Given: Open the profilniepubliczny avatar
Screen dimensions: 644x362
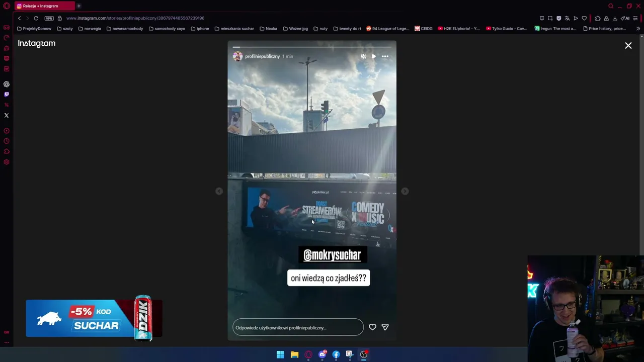Looking at the screenshot, I should 237,56.
